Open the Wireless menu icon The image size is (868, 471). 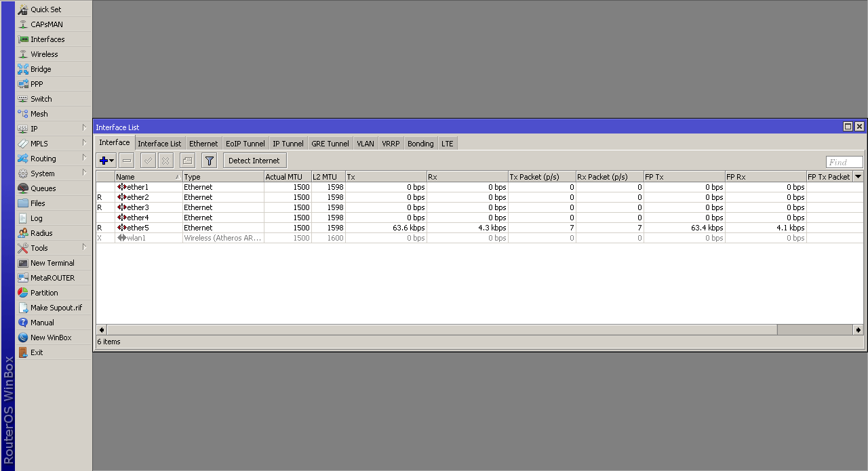[23, 54]
